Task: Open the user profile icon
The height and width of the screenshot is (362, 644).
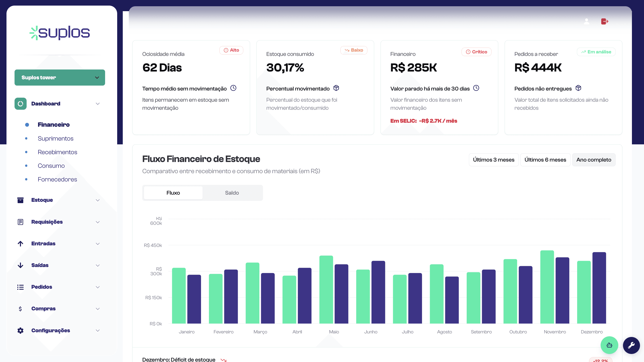Action: tap(587, 21)
